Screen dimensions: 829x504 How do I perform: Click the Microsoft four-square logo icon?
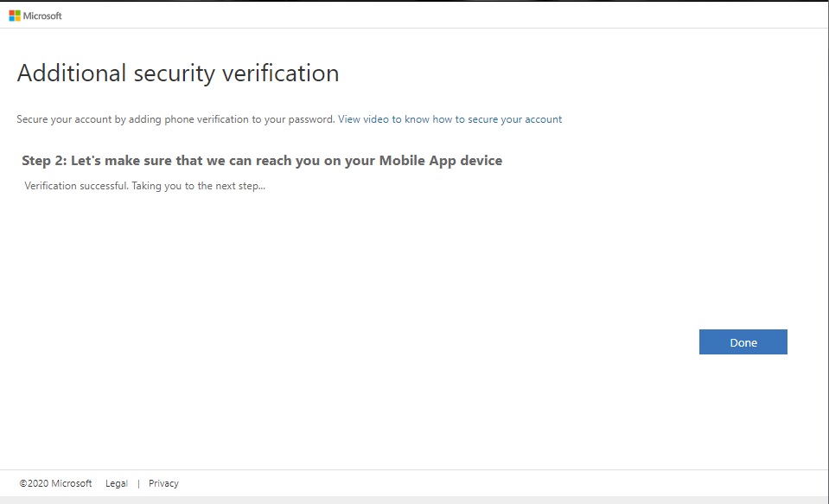pyautogui.click(x=15, y=16)
